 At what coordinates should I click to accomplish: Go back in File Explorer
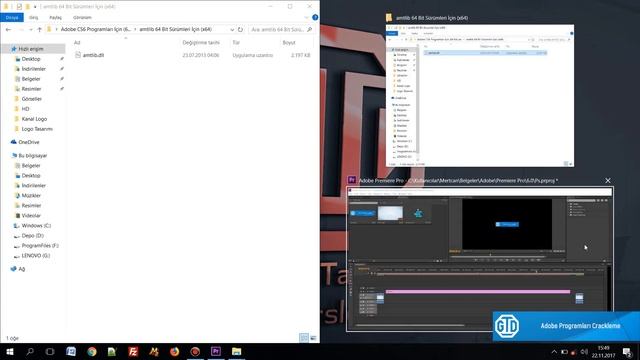click(9, 29)
